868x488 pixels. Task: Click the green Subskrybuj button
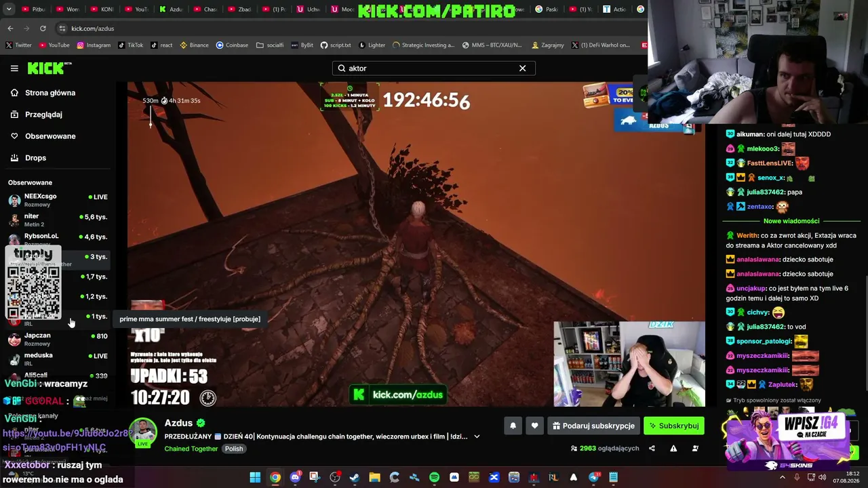[x=674, y=426]
